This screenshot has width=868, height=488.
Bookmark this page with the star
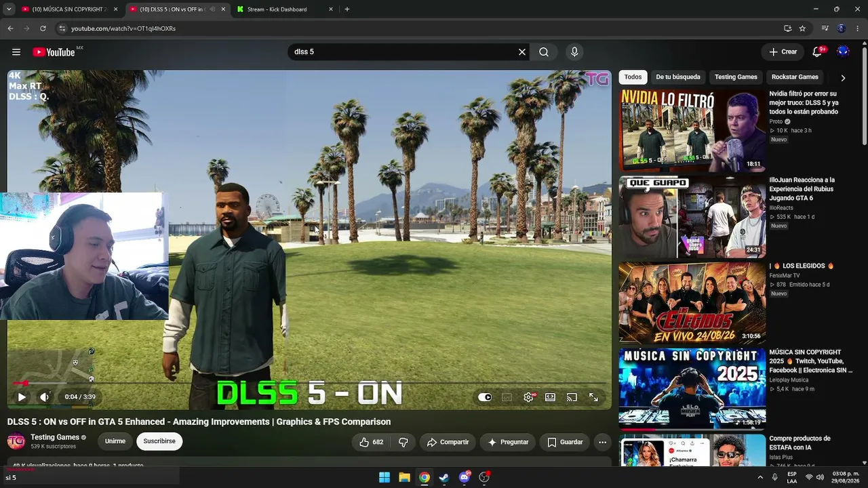(802, 28)
